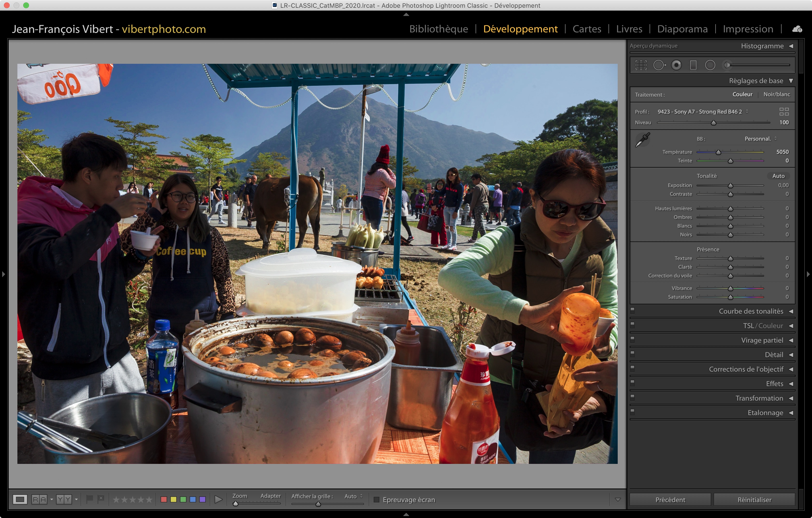
Task: Enable the Epreuvage écran checkbox
Action: [376, 499]
